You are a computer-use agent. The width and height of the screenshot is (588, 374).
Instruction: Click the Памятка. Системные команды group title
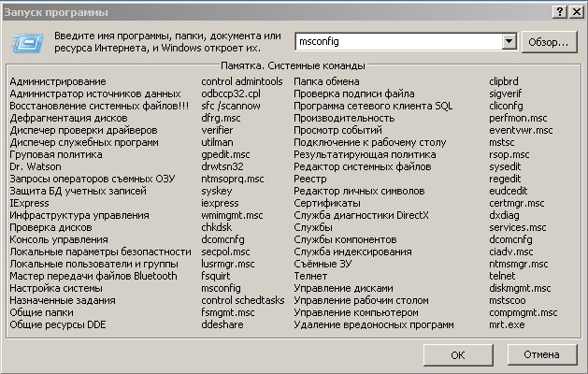pyautogui.click(x=293, y=67)
